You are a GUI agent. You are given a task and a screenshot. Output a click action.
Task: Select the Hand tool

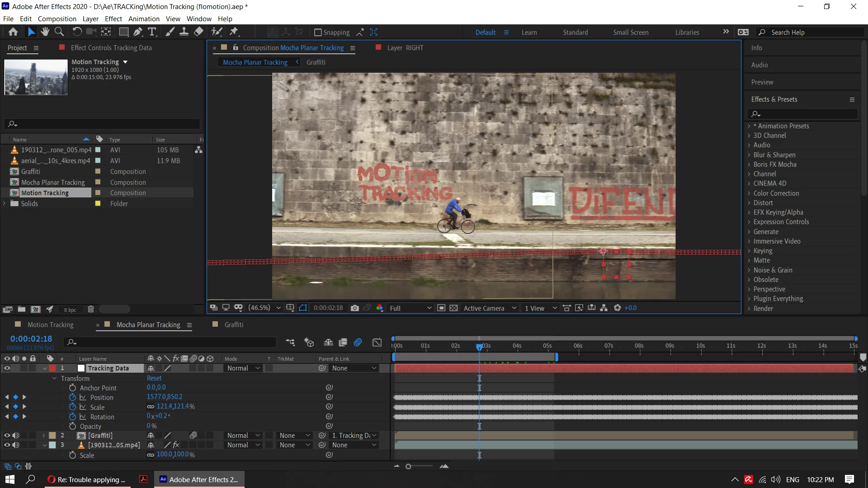tap(45, 32)
